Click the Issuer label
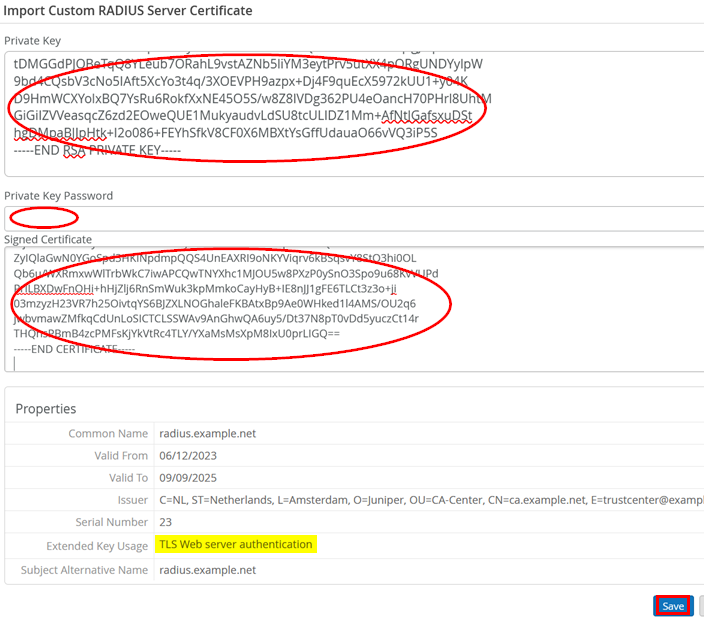 pos(132,500)
